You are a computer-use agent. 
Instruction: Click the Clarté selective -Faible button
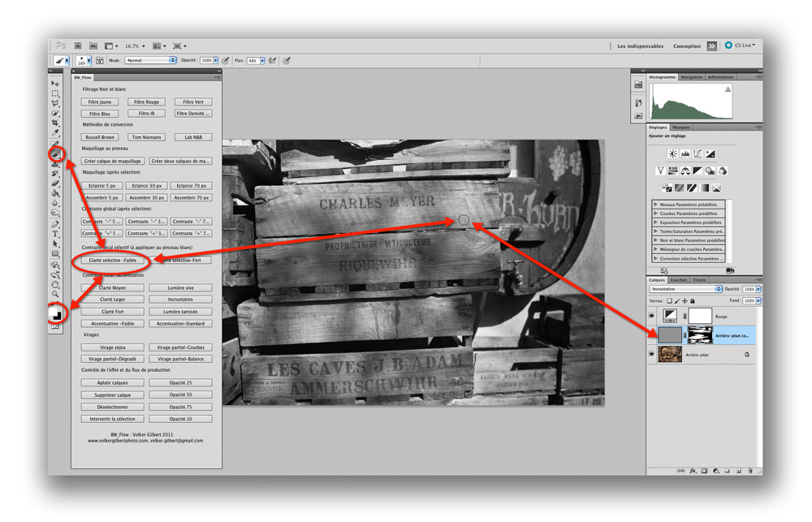click(x=112, y=261)
